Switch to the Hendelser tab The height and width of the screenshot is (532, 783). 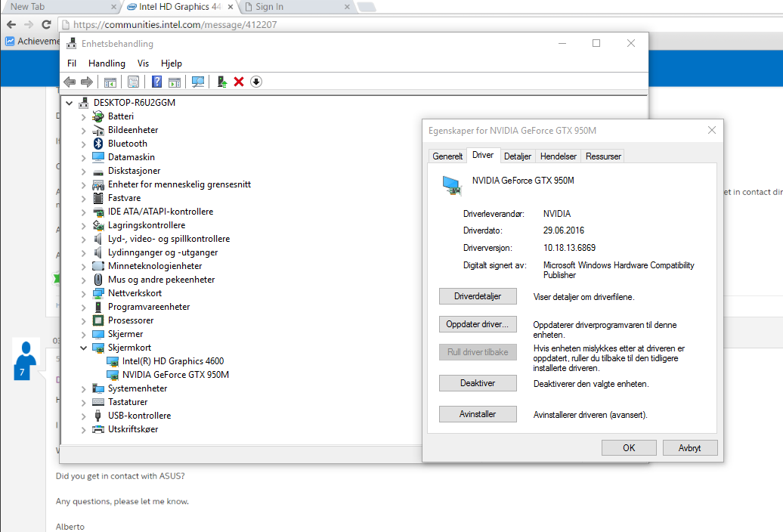[x=559, y=156]
